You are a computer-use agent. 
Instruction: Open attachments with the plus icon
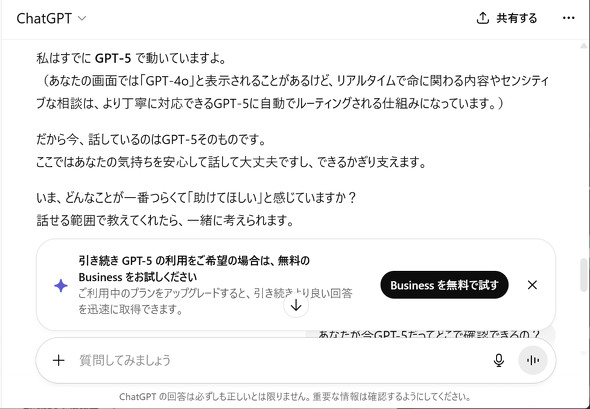[58, 360]
